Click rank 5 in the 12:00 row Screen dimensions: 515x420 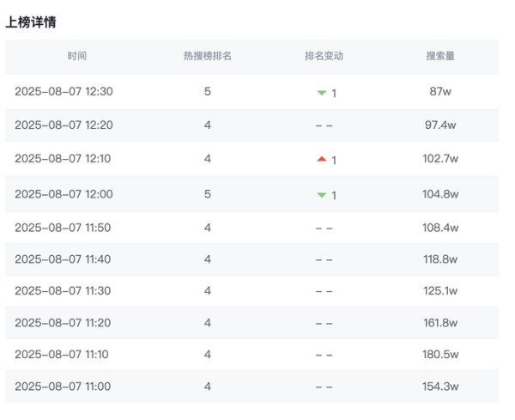coord(208,194)
